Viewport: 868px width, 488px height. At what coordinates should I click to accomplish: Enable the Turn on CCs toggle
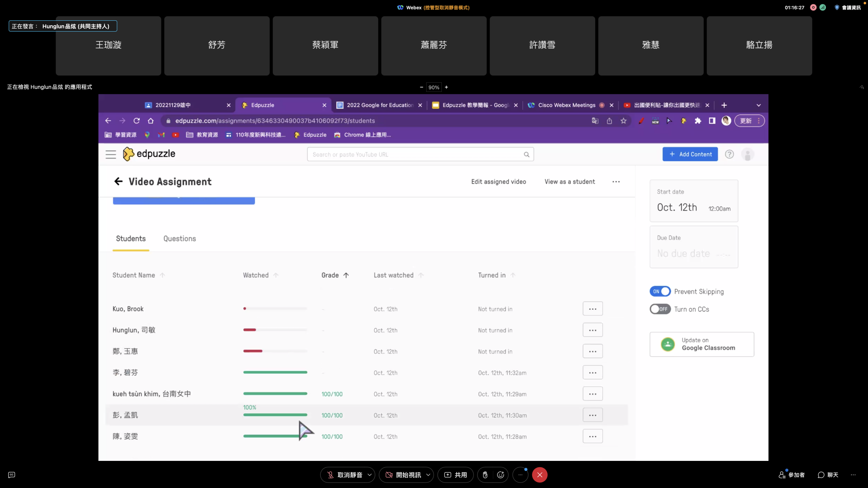pos(660,309)
